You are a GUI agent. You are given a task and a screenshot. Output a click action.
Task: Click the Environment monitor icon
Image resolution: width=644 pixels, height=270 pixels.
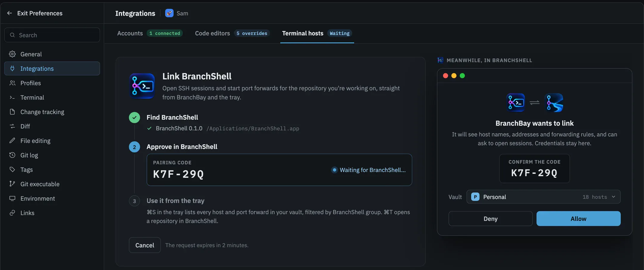pos(12,198)
